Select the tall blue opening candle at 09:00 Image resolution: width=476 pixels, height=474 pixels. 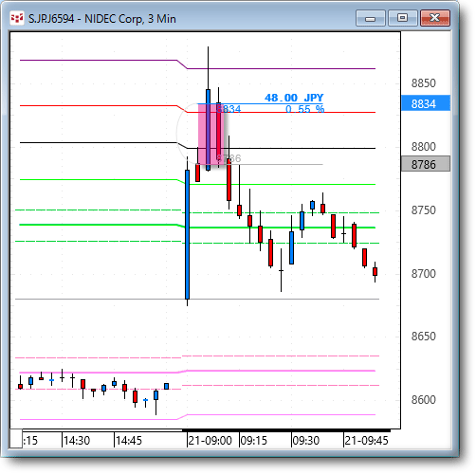point(187,234)
